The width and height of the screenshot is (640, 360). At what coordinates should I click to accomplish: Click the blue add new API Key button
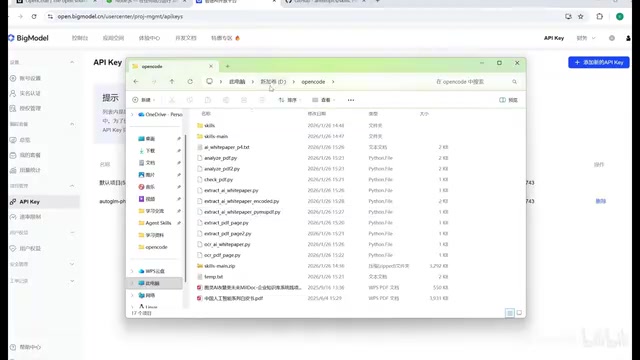click(x=599, y=62)
